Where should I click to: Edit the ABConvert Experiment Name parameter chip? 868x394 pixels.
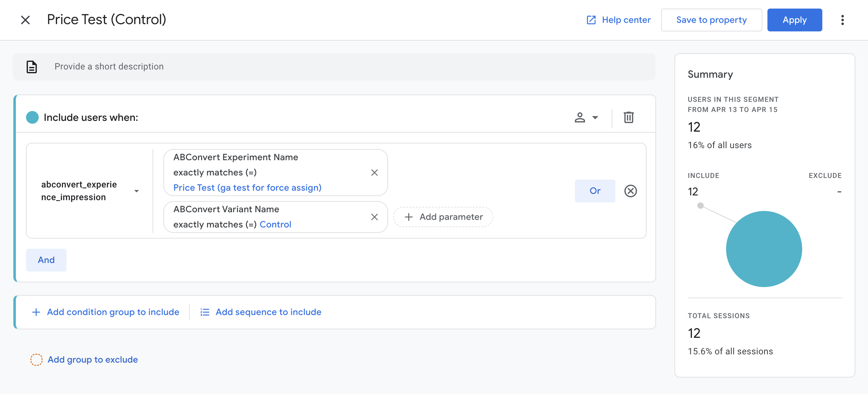coord(275,173)
